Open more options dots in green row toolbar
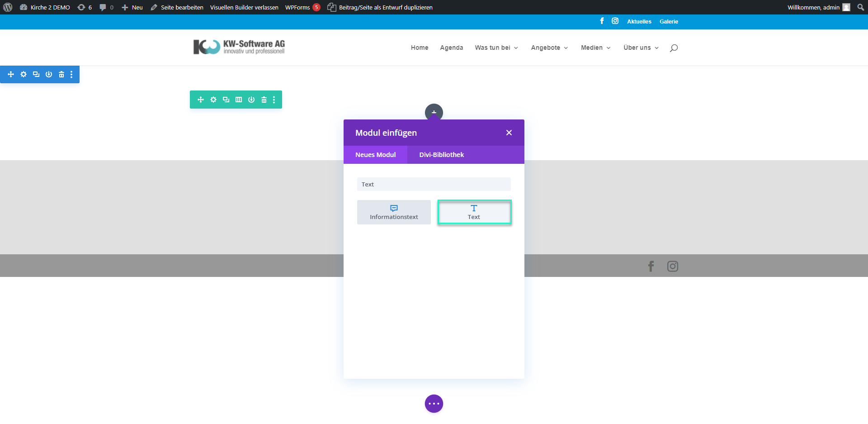This screenshot has height=424, width=868. tap(274, 100)
